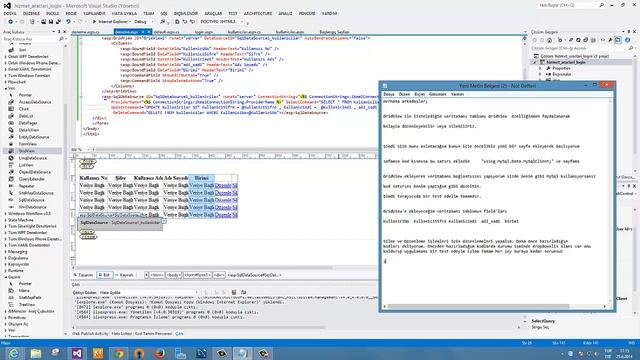Image resolution: width=640 pixels, height=360 pixels.
Task: Open the HATA AYIKLA menu
Action: click(x=124, y=13)
